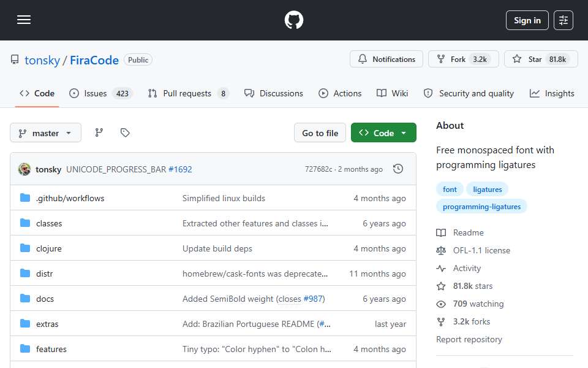Open the Issues tab
This screenshot has height=368, width=588.
pos(101,93)
